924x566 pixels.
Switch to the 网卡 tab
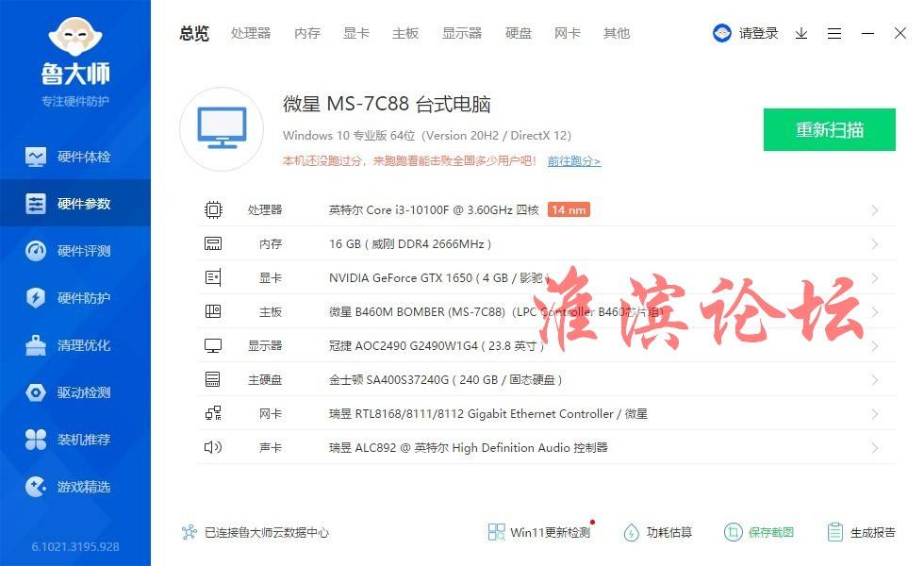568,34
